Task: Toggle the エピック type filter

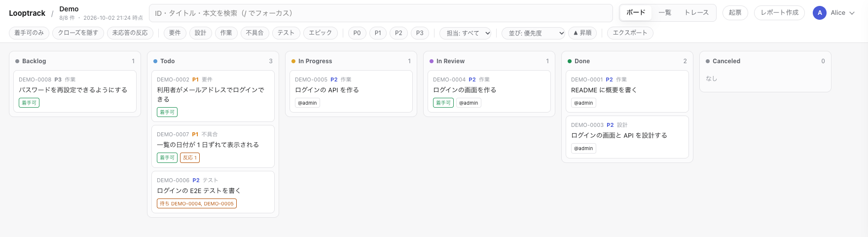Action: [321, 33]
